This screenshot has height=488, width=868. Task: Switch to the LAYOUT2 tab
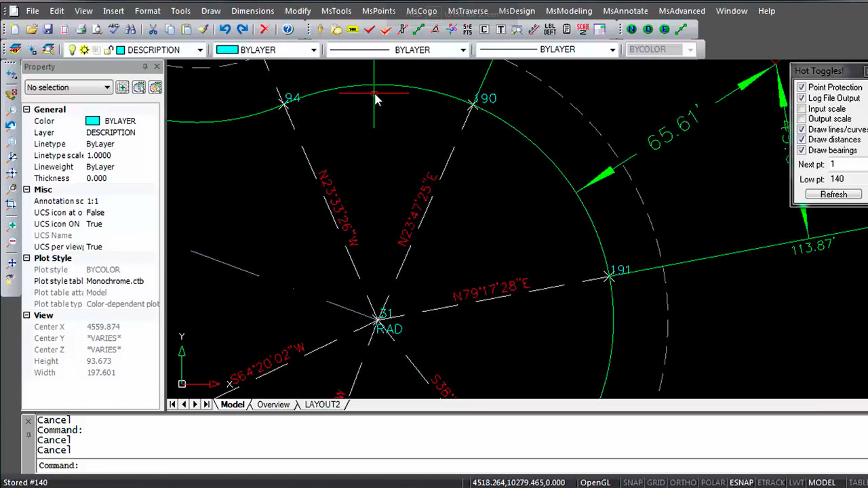pos(322,405)
